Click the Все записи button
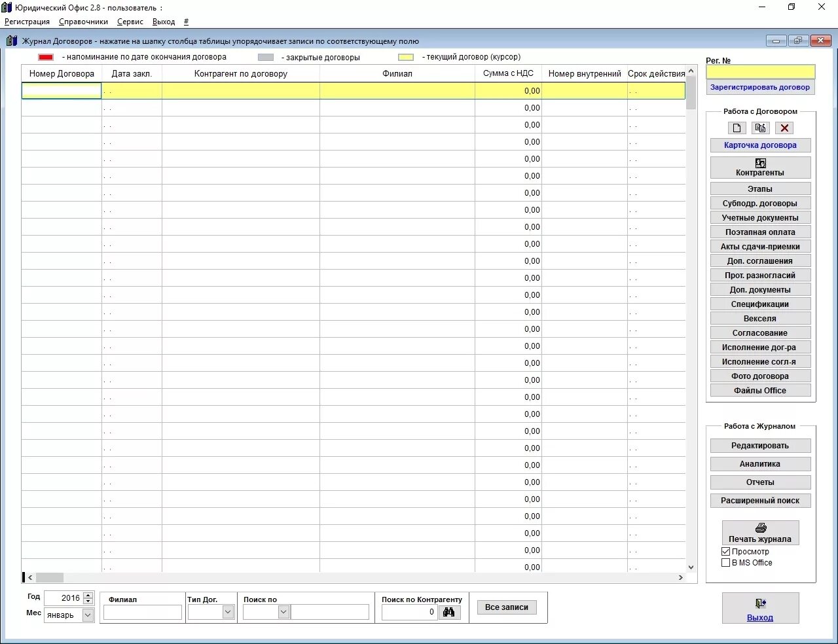This screenshot has height=644, width=838. (507, 607)
